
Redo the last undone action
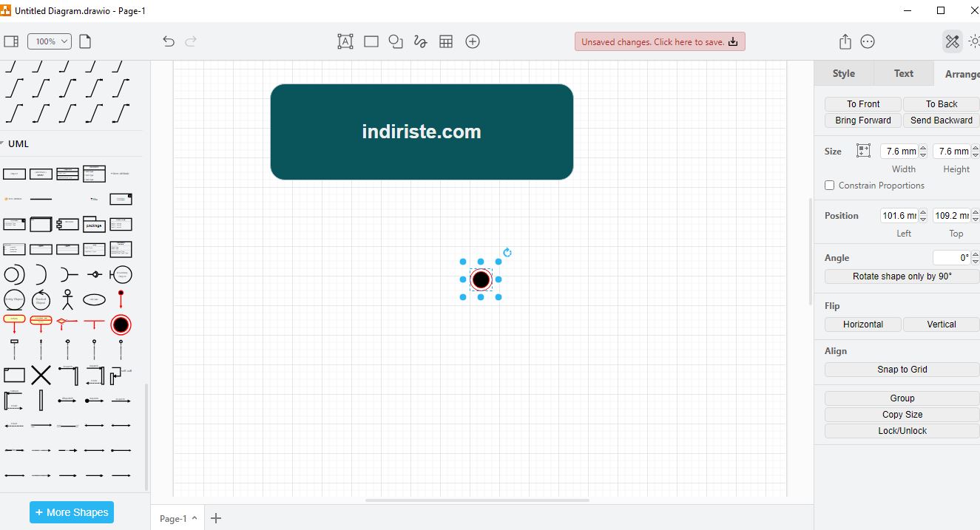click(x=191, y=41)
